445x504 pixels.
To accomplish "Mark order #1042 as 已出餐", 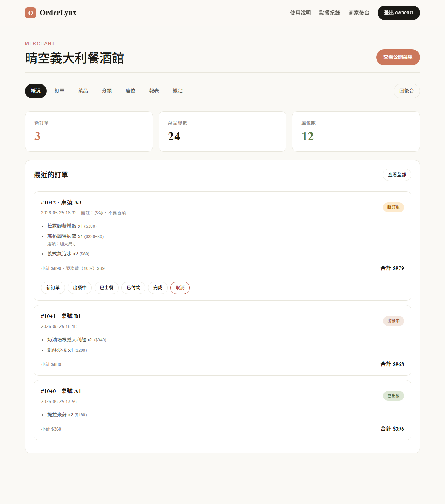I will pyautogui.click(x=107, y=288).
